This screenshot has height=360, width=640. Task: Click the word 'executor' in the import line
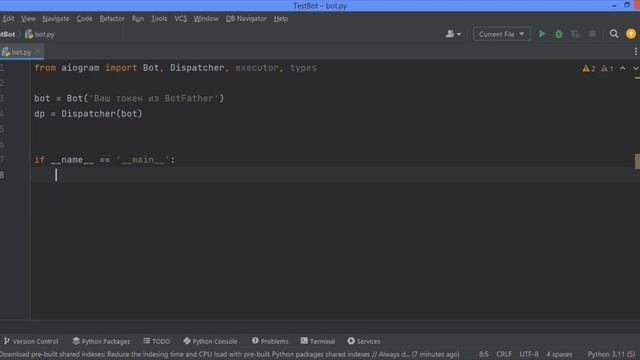tap(257, 68)
